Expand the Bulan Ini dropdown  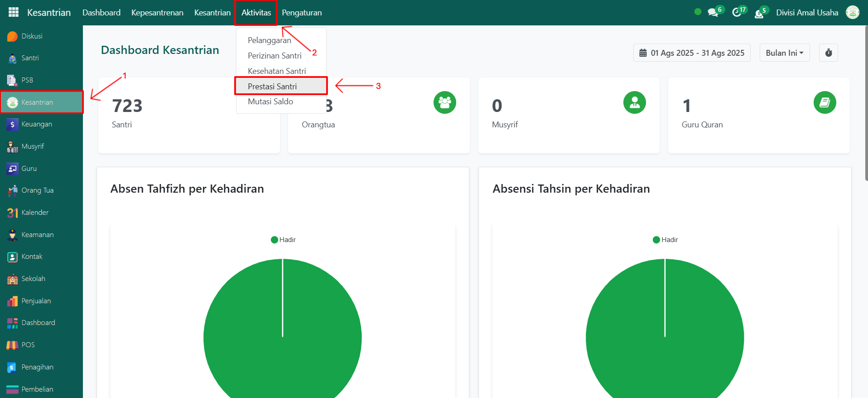(784, 53)
